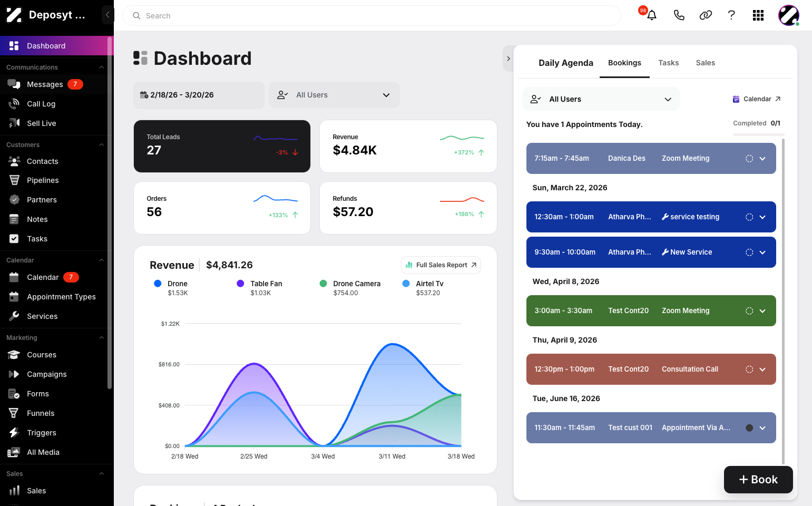Open the apps grid icon
Viewport: 812px width, 506px height.
tap(758, 15)
